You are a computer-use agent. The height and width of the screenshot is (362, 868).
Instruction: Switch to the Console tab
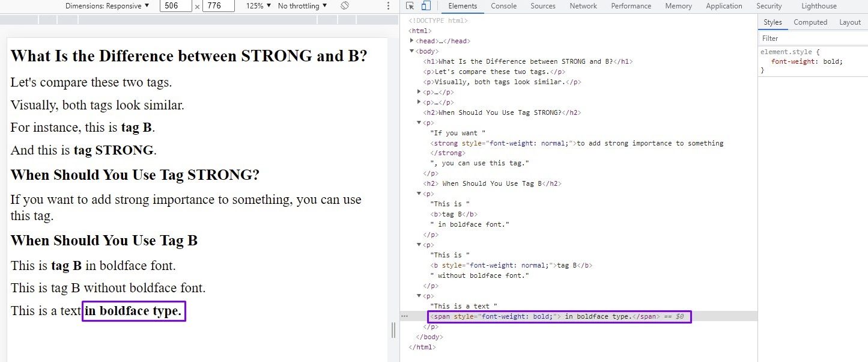pos(503,5)
